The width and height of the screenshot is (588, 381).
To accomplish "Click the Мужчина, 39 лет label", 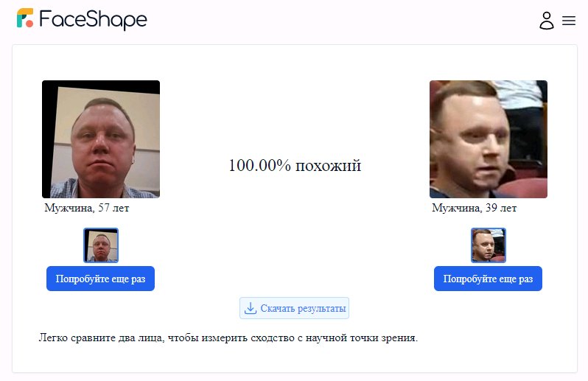I will click(x=474, y=208).
